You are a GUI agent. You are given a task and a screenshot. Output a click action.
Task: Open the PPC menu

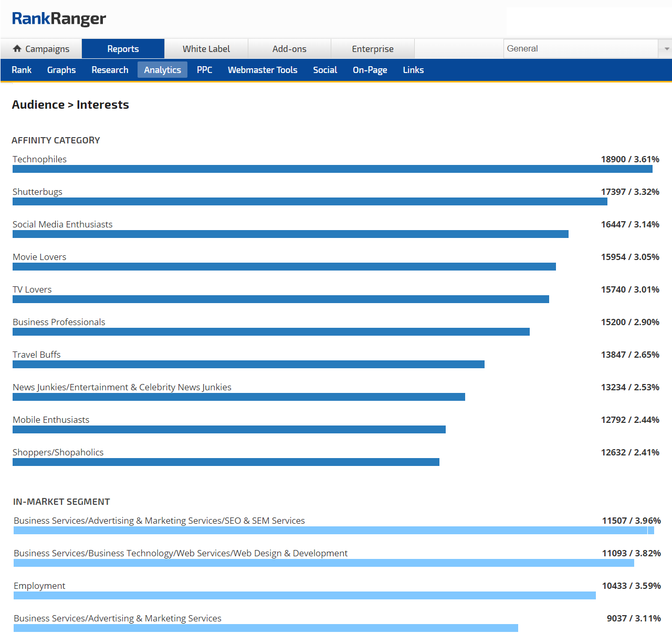point(204,70)
